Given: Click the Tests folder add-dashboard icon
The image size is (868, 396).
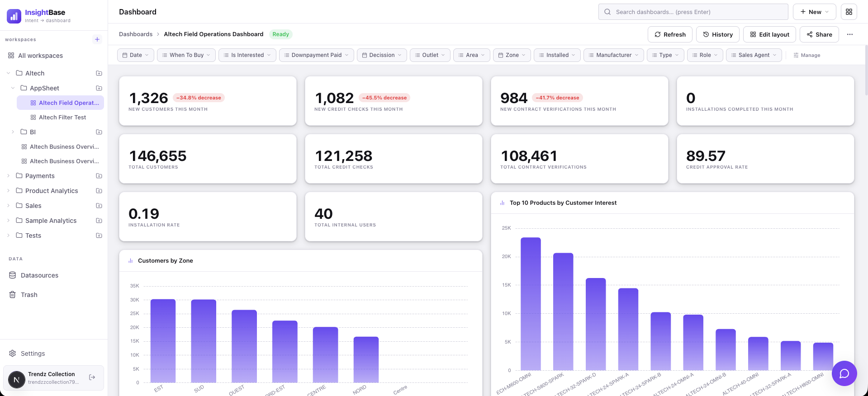Looking at the screenshot, I should [x=99, y=236].
